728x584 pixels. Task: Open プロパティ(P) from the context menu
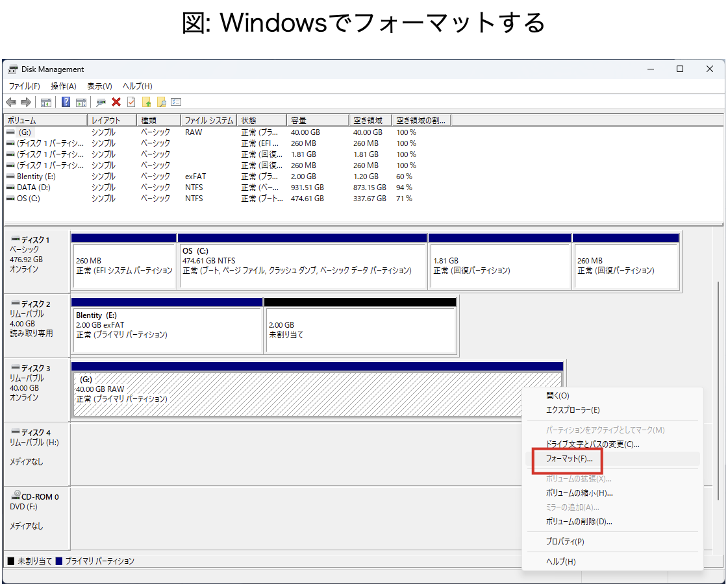click(x=612, y=542)
